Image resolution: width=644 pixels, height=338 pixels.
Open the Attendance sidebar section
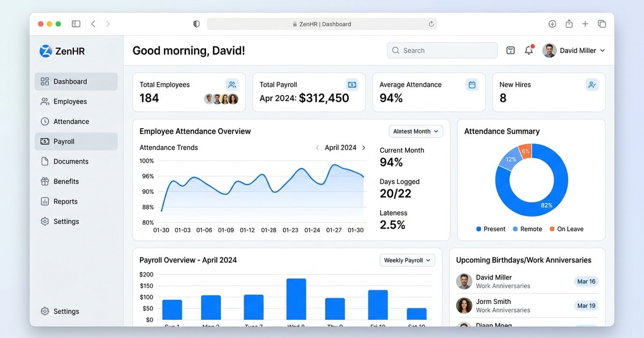tap(76, 122)
